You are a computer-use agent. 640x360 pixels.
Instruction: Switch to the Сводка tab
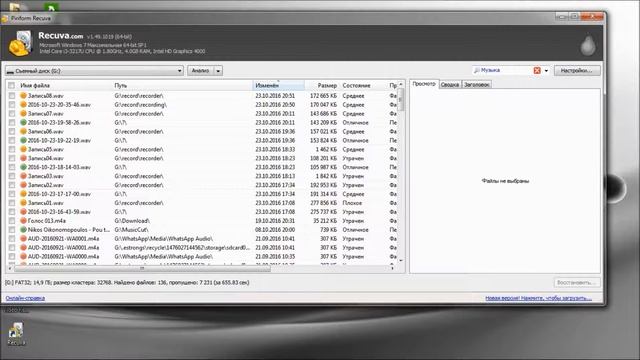click(x=450, y=84)
